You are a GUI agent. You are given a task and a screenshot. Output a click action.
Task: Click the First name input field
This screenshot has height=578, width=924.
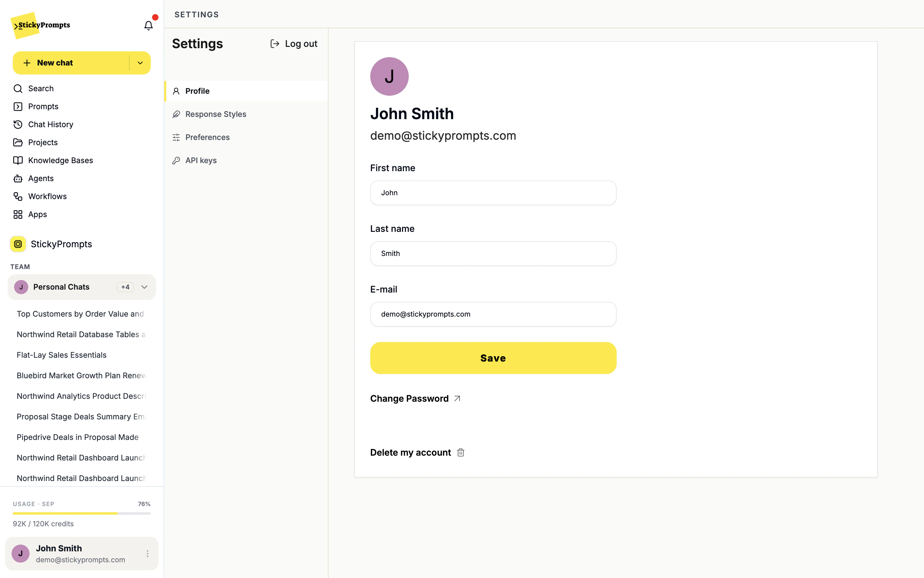(493, 193)
